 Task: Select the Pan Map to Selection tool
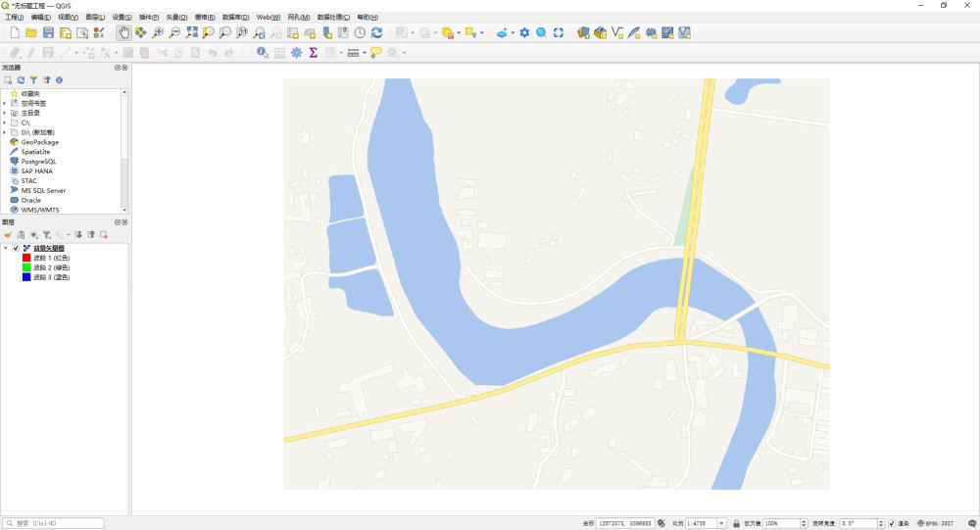tap(140, 33)
